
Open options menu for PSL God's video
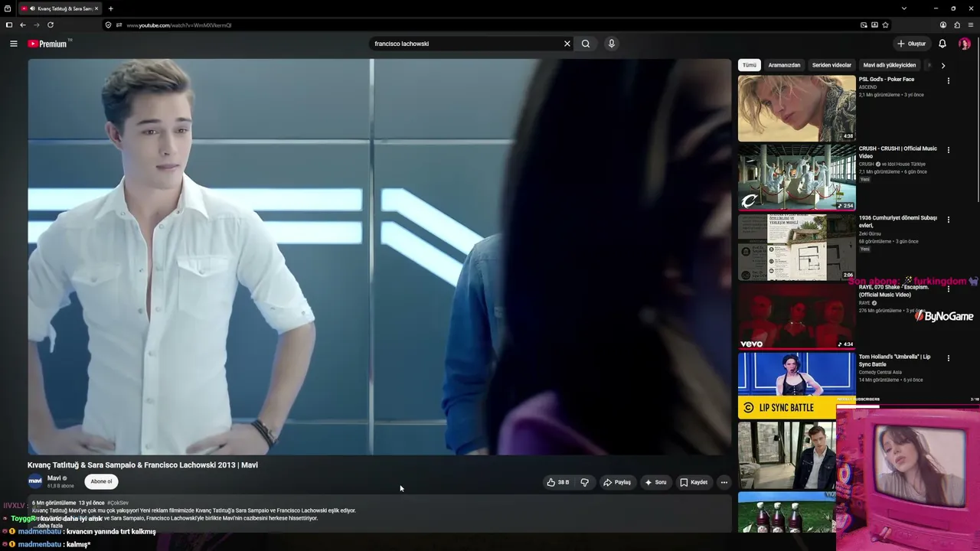click(x=948, y=81)
